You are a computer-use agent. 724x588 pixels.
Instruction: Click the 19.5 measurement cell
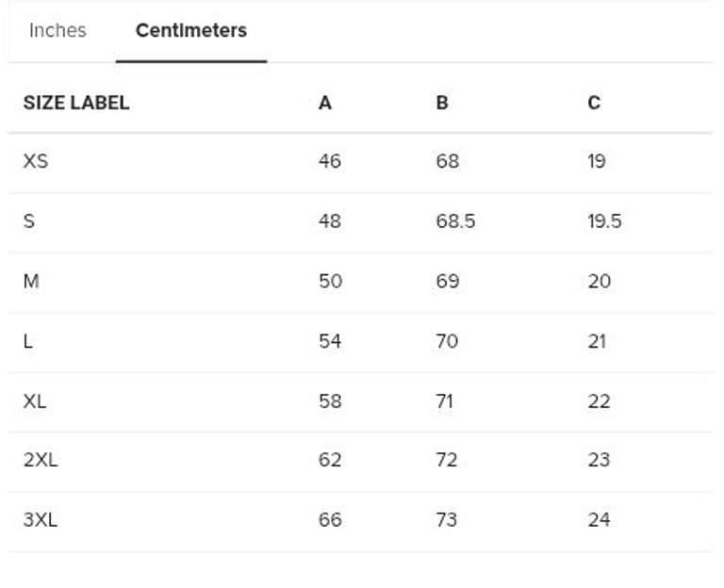click(604, 221)
